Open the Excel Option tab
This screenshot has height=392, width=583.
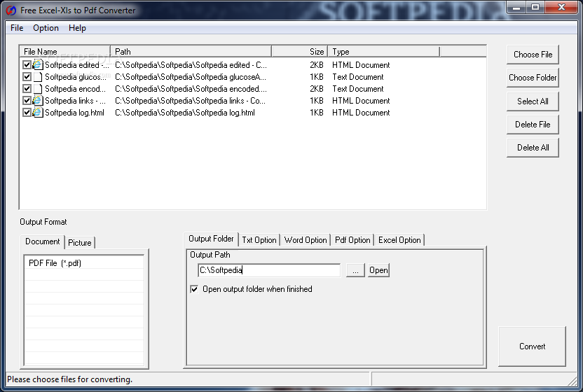[399, 240]
